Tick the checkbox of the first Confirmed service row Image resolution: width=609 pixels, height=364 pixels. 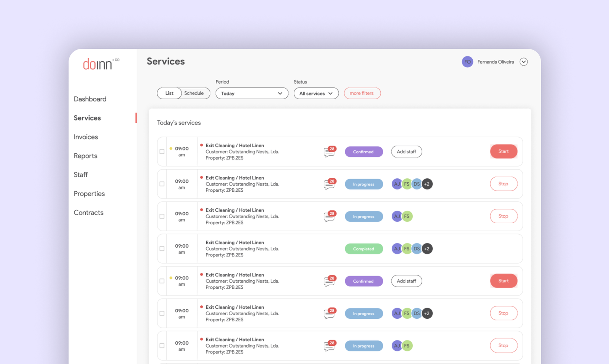tap(162, 152)
